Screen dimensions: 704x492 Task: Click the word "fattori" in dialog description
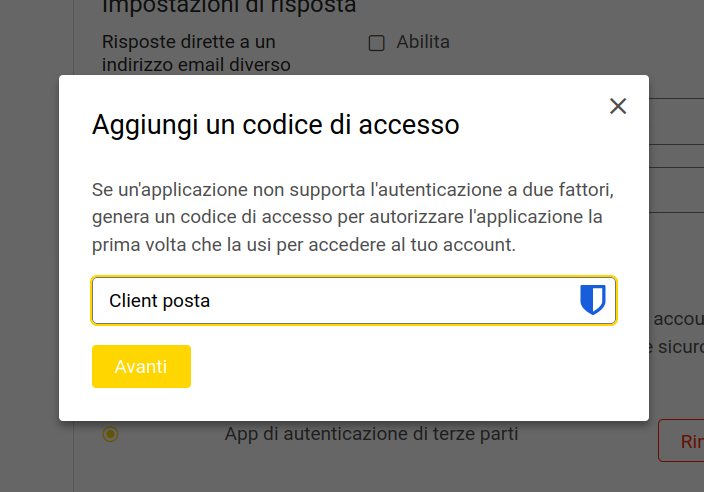[584, 189]
